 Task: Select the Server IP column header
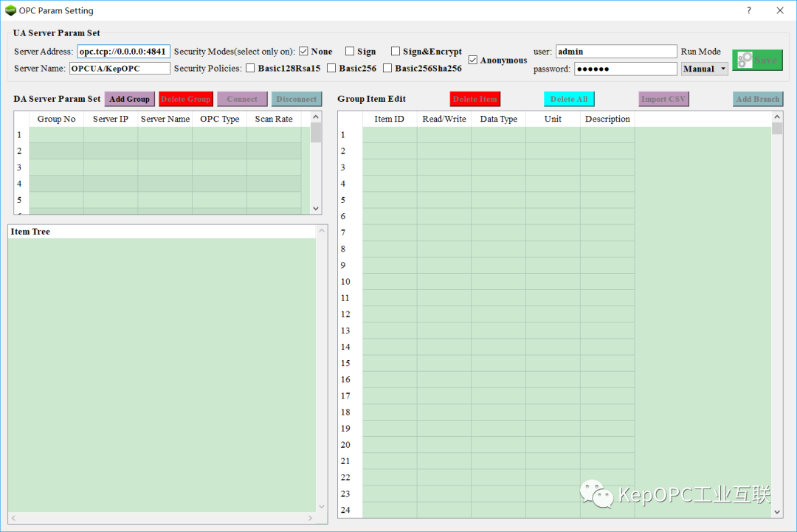coord(110,119)
